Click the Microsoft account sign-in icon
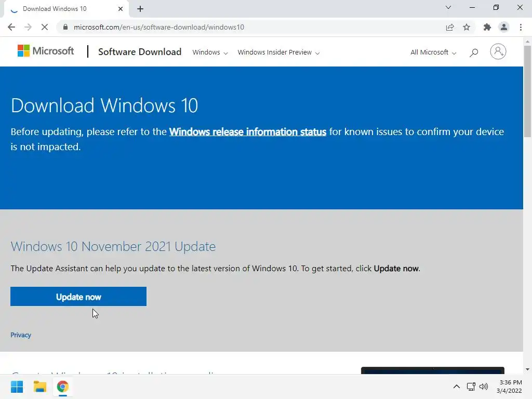 tap(498, 51)
